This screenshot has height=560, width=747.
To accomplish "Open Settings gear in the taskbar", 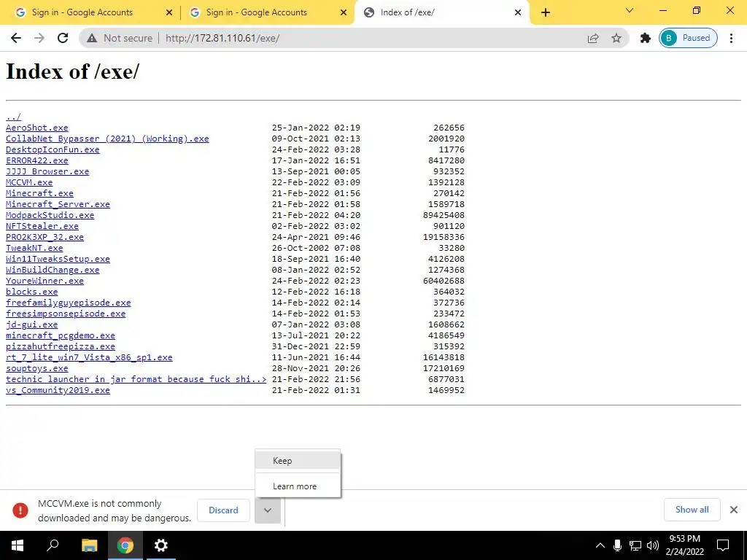I will click(161, 545).
